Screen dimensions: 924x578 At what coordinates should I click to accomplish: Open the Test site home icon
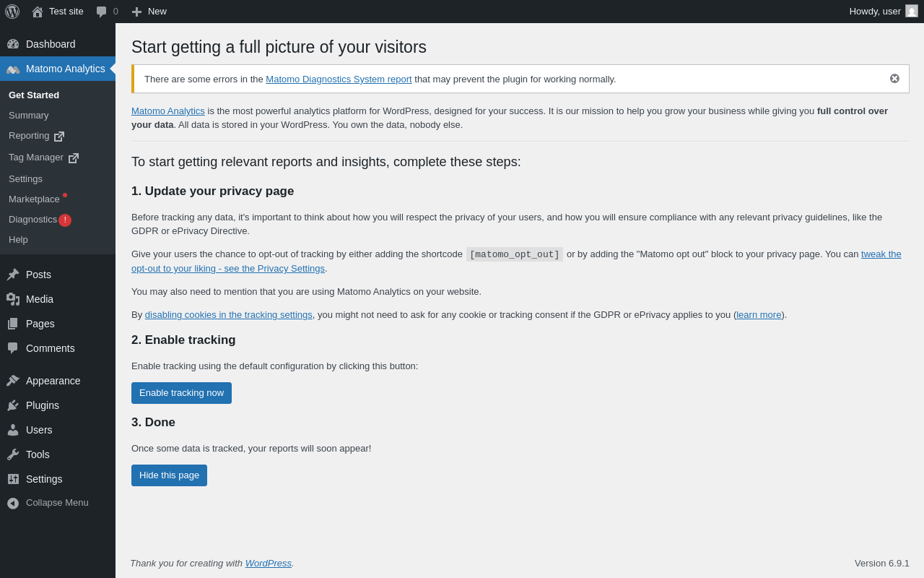coord(38,12)
